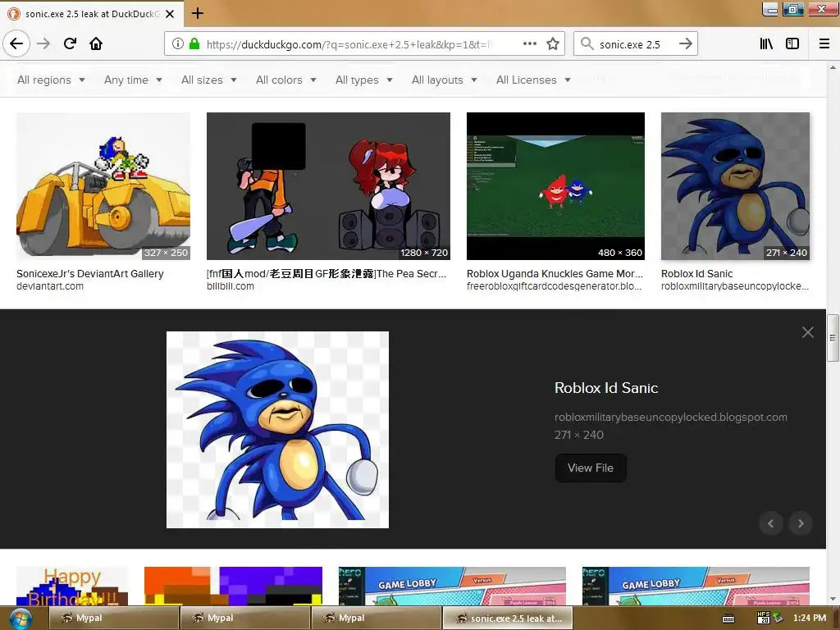Click the duckduckgo.com address bar URL
Image resolution: width=840 pixels, height=630 pixels.
point(348,44)
